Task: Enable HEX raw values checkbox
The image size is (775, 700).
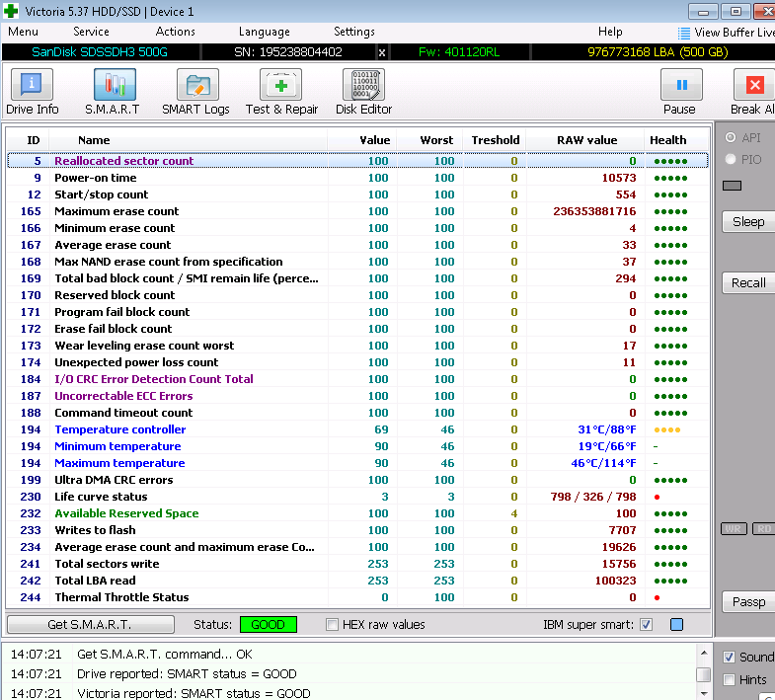Action: pos(332,624)
